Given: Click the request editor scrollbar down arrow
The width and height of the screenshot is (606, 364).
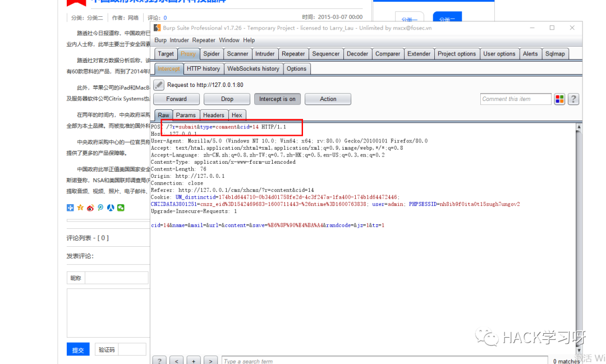Looking at the screenshot, I should point(579,350).
